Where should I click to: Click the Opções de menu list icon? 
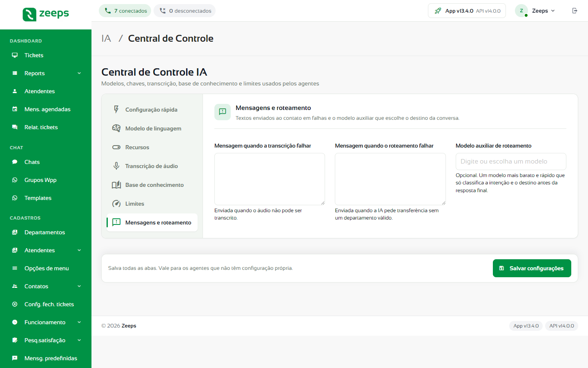15,268
